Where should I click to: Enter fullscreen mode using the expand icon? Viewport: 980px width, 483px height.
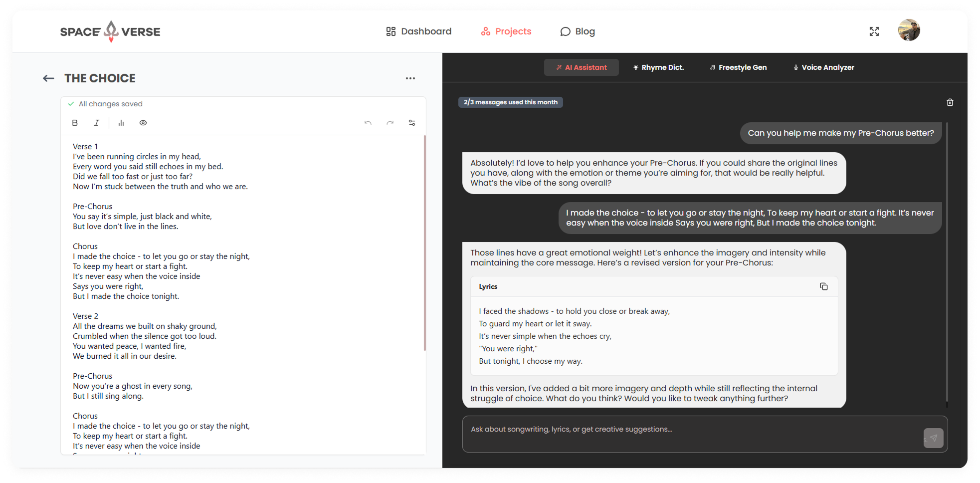pos(874,31)
